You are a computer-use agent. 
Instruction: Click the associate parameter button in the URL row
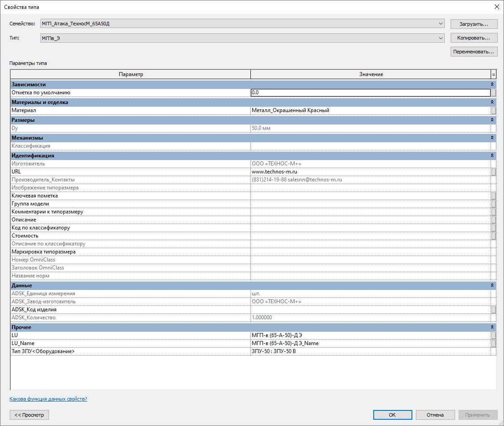click(x=493, y=172)
